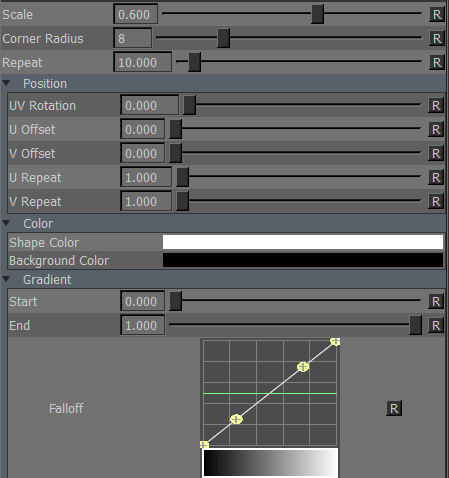Reset the gradient End value
449x478 pixels.
(436, 326)
